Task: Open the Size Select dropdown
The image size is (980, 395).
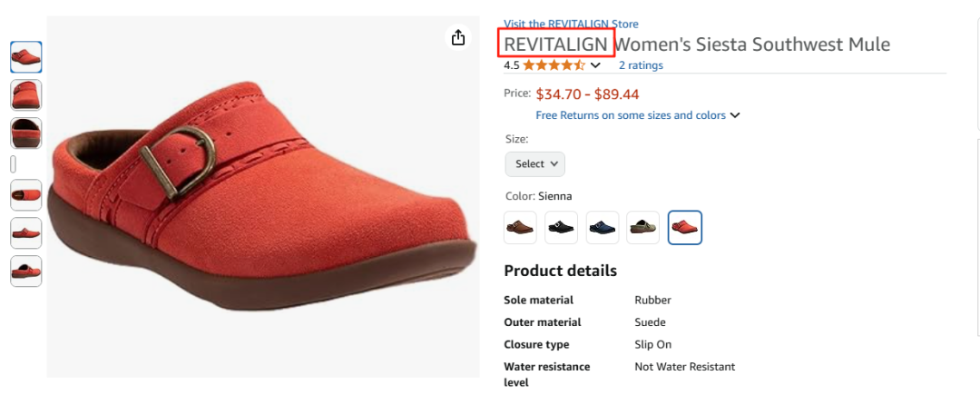Action: 534,164
